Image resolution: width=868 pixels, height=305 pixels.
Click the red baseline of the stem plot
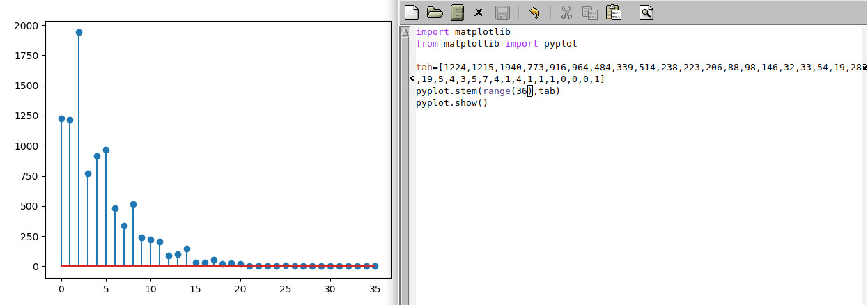point(174,265)
